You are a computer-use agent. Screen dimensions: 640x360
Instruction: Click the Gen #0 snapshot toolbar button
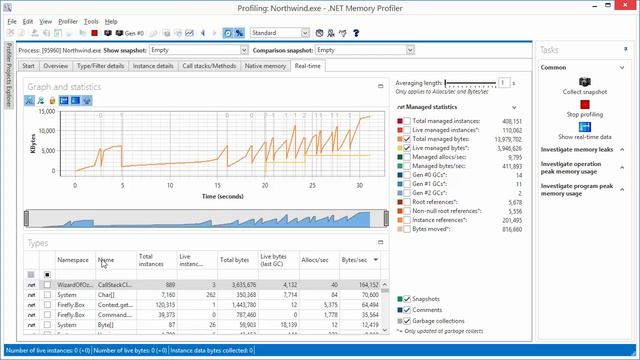pos(130,33)
